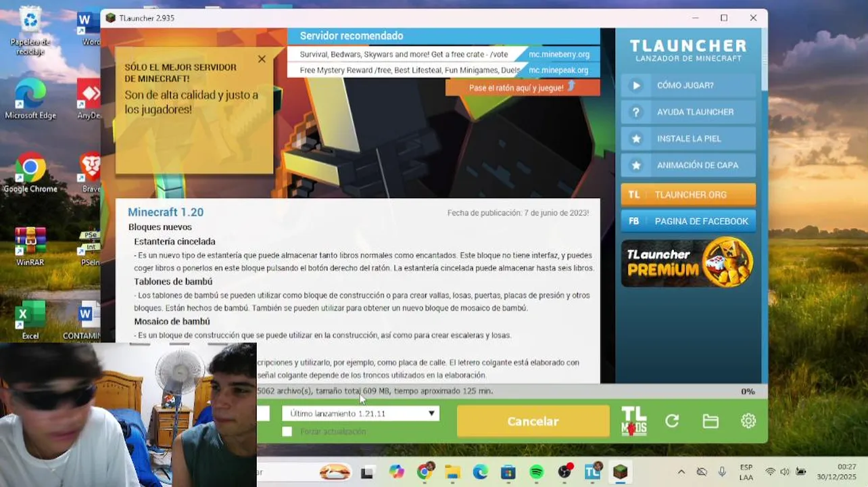Click the TLauncher Premium banner

(688, 262)
